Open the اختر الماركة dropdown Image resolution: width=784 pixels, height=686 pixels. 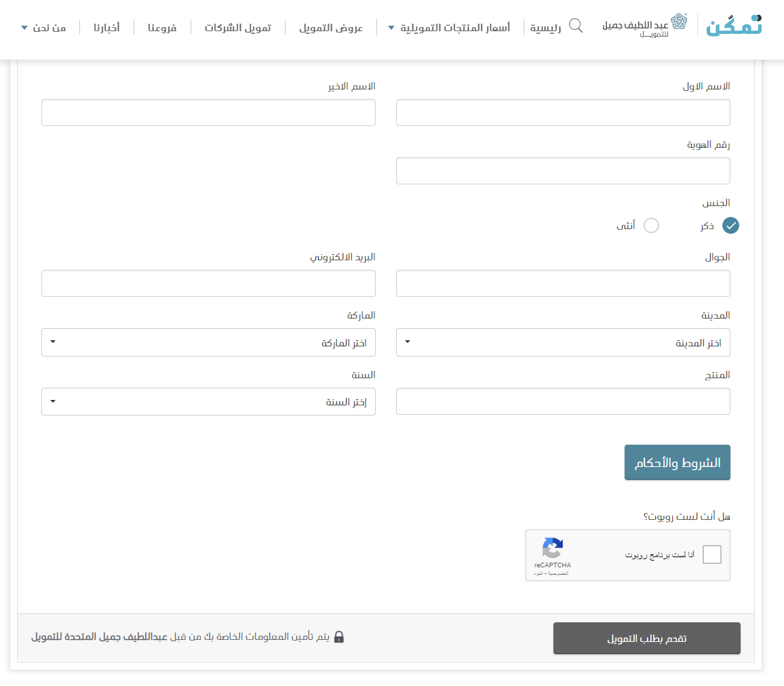pos(208,342)
